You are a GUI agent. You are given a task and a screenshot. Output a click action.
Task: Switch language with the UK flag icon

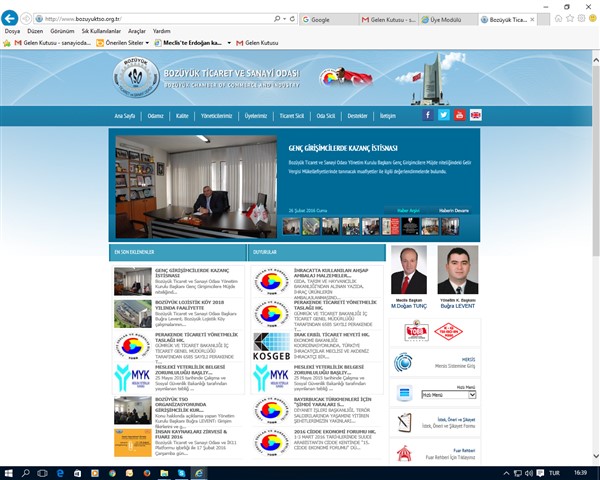pos(476,115)
